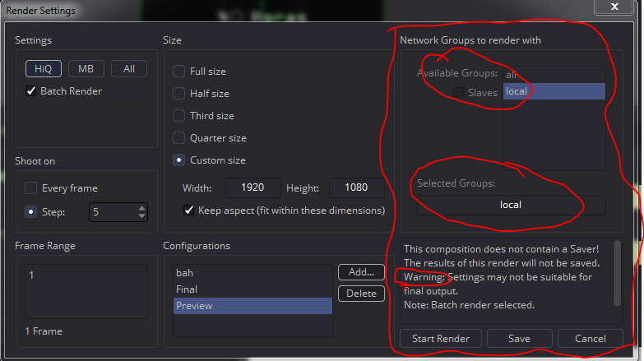
Task: Enable the Slaves checkbox
Action: [x=458, y=92]
